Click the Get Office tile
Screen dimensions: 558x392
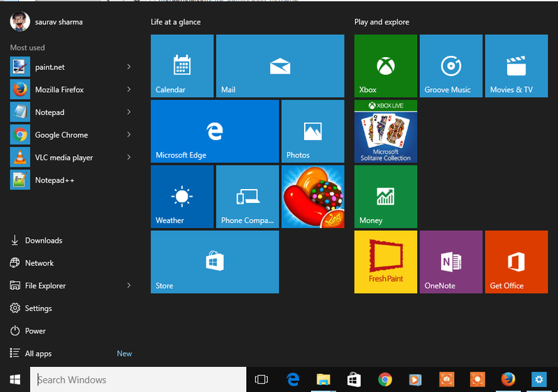point(516,262)
